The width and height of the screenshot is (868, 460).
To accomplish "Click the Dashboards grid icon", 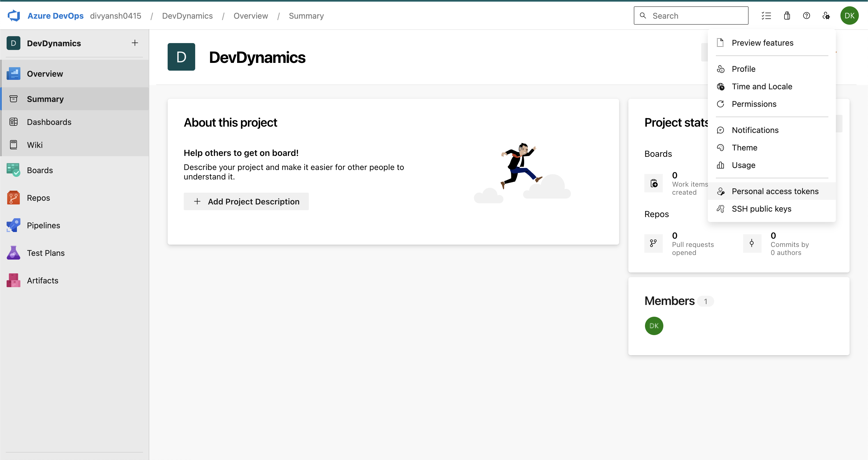I will (x=13, y=122).
